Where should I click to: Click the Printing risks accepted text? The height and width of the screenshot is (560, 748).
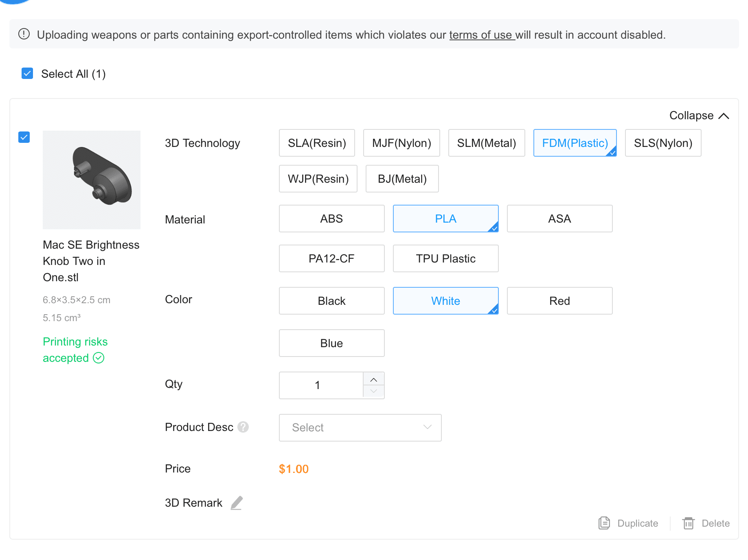pyautogui.click(x=75, y=350)
